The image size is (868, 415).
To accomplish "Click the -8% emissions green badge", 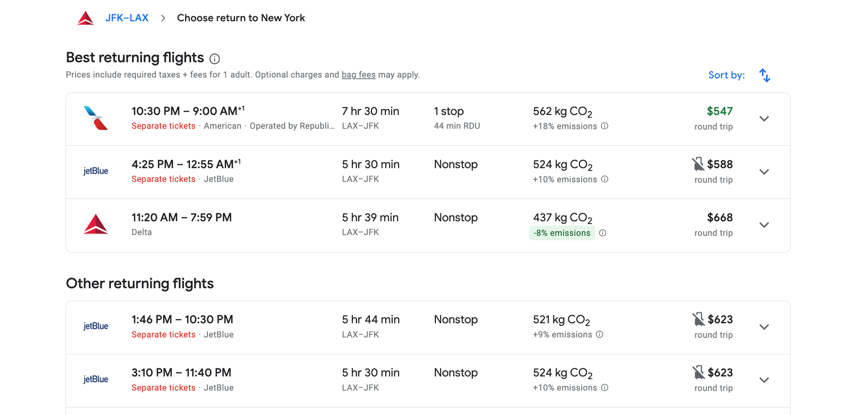I will click(562, 233).
